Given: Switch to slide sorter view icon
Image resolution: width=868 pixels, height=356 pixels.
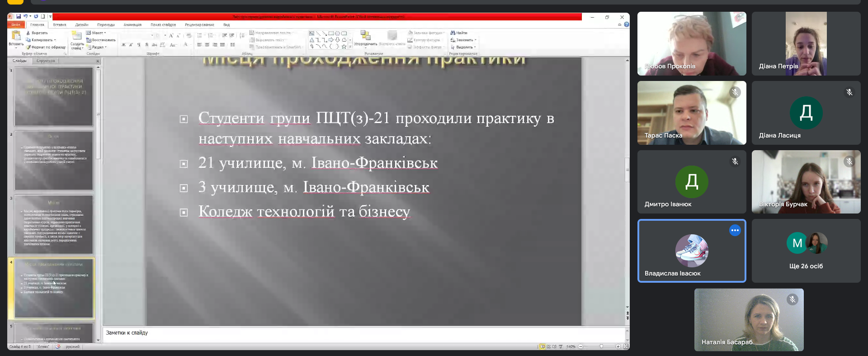Looking at the screenshot, I should click(548, 347).
